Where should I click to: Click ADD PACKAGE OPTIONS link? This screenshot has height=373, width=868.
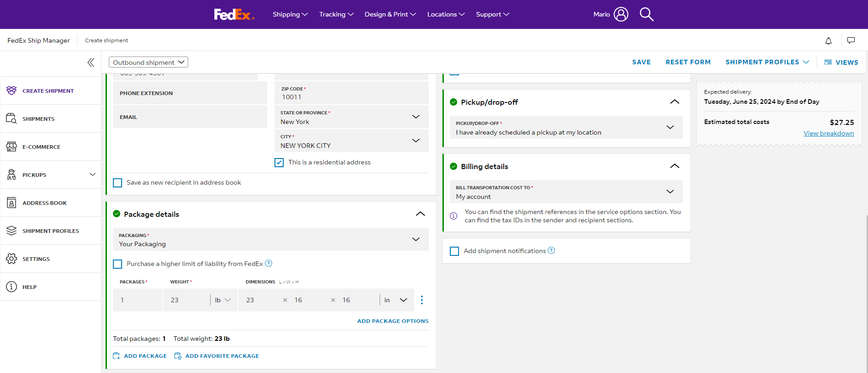[x=393, y=321]
